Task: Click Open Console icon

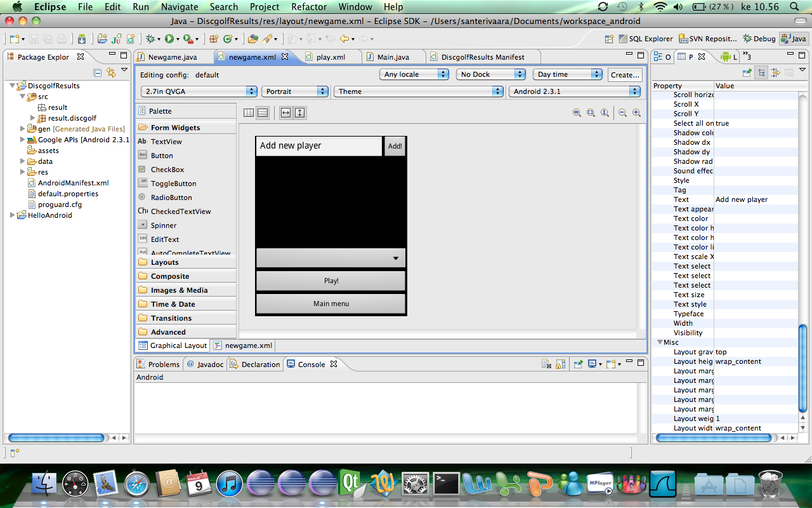Action: pos(612,364)
